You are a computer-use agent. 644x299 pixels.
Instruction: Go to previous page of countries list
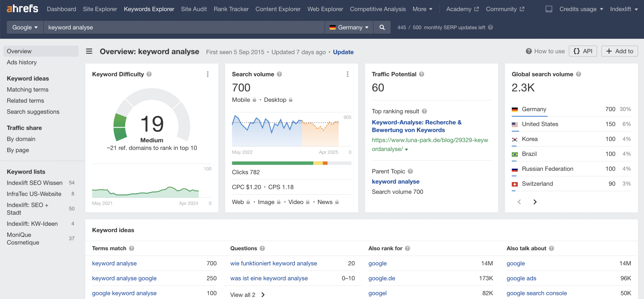519,202
